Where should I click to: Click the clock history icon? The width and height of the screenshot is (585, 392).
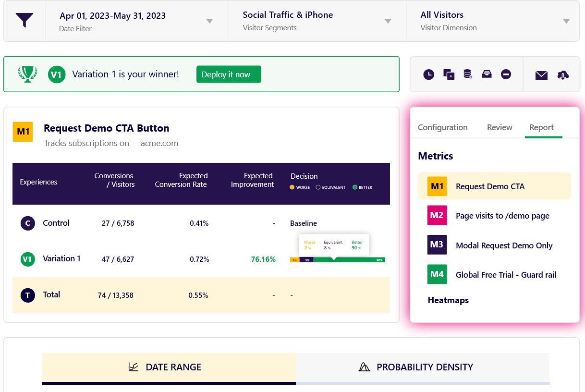click(x=428, y=74)
